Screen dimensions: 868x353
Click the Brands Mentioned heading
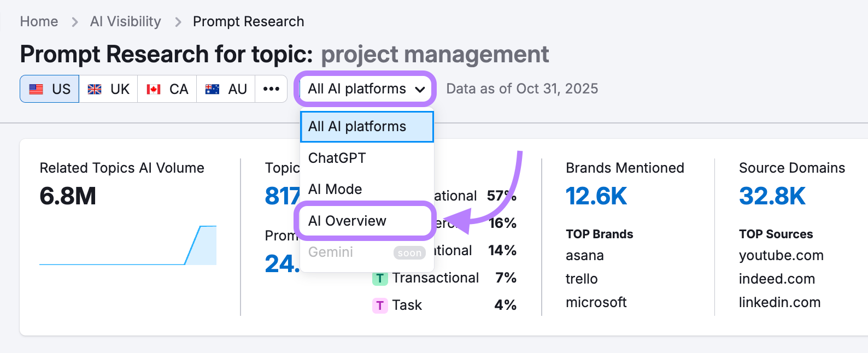pos(625,168)
